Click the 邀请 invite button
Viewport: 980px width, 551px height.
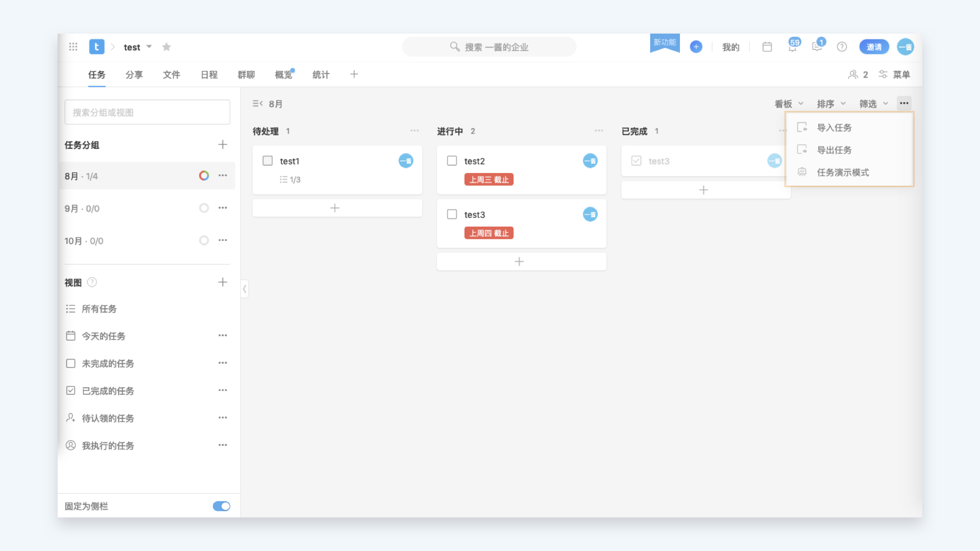pyautogui.click(x=874, y=47)
